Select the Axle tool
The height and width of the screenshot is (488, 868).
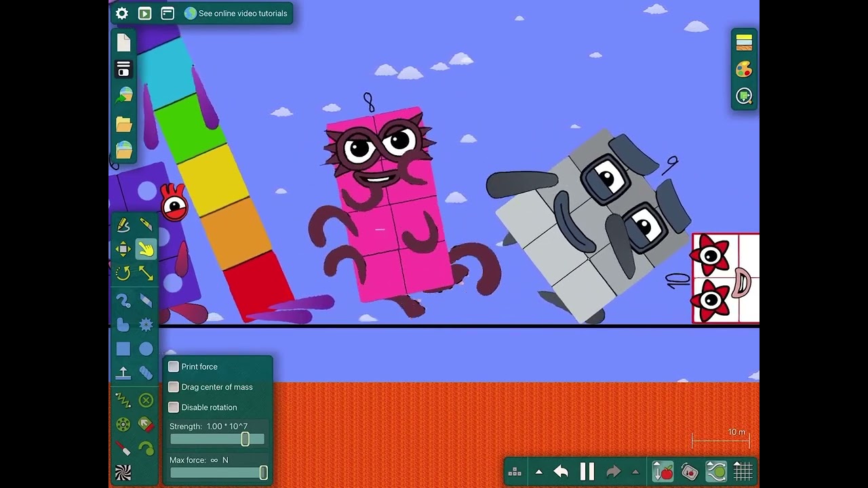point(123,424)
